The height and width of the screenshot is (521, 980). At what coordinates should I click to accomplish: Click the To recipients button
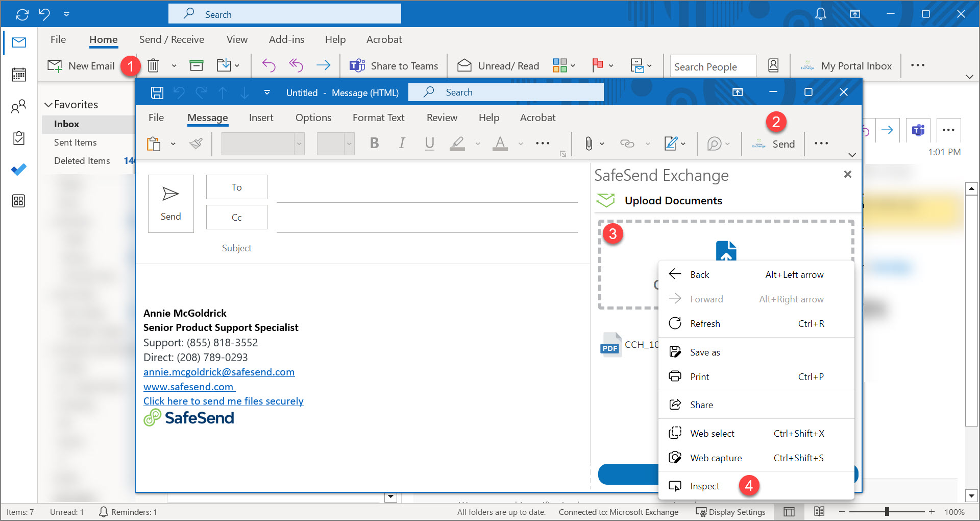pyautogui.click(x=236, y=187)
